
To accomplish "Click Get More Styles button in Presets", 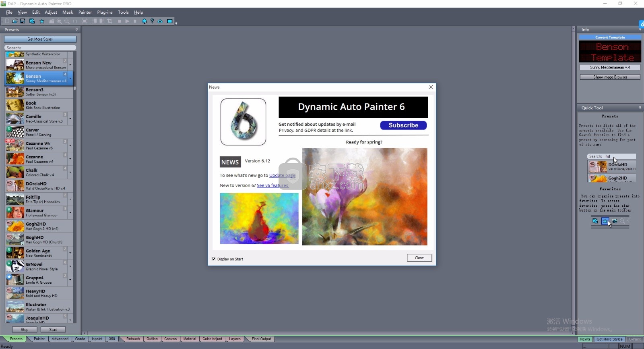I will tap(40, 39).
